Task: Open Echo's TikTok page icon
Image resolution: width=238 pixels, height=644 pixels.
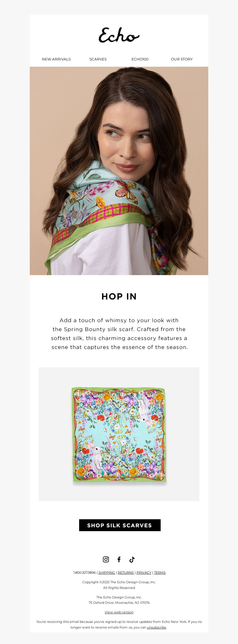Action: (132, 559)
